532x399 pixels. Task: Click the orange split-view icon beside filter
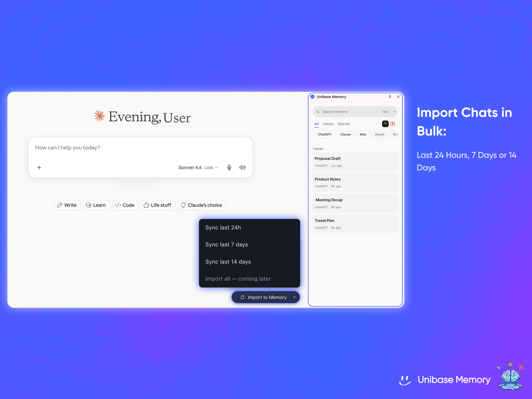coord(393,124)
